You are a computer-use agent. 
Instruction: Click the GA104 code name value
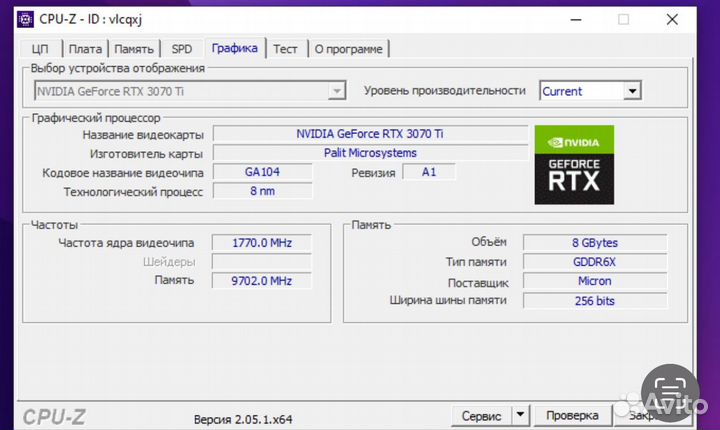point(262,172)
